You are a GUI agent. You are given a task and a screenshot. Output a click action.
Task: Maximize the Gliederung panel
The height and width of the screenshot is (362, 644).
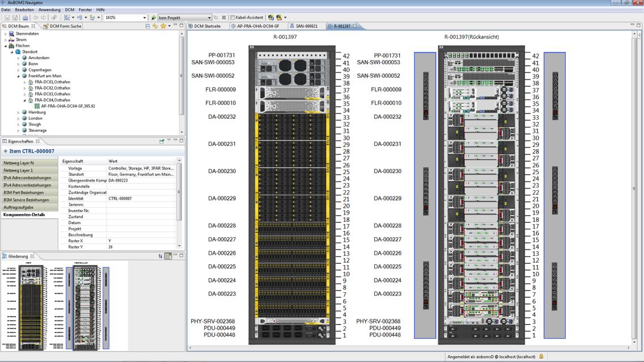coord(181,255)
